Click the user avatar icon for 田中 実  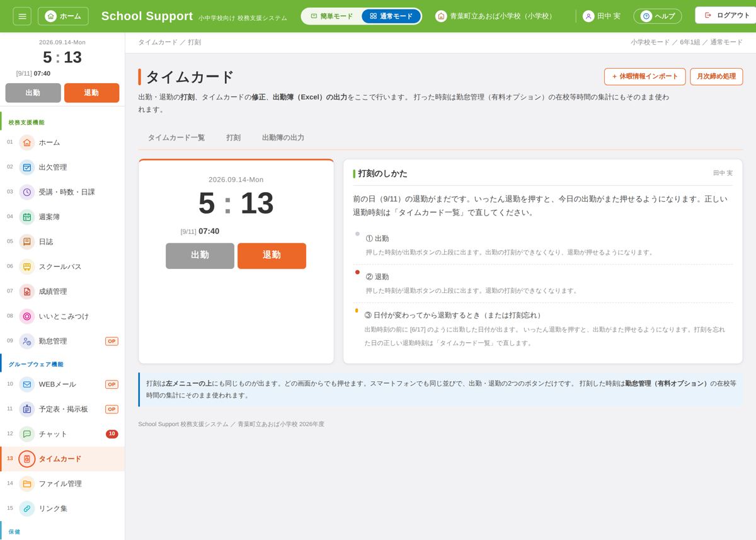tap(588, 16)
